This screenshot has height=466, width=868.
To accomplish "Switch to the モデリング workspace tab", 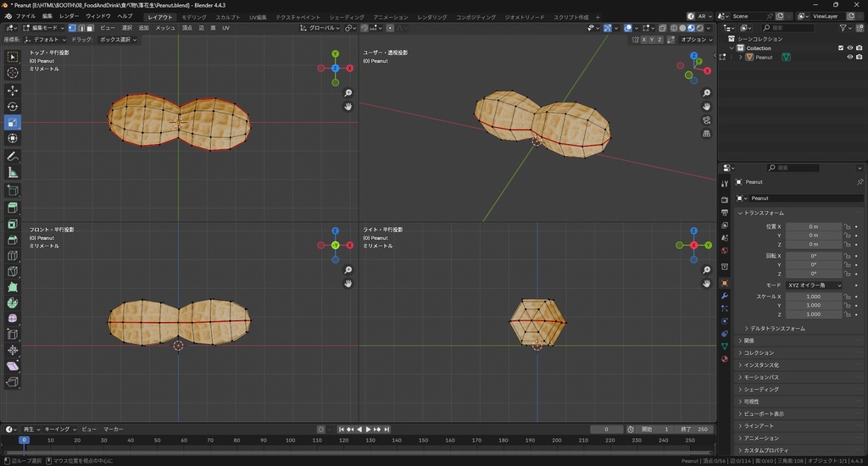I will [194, 17].
